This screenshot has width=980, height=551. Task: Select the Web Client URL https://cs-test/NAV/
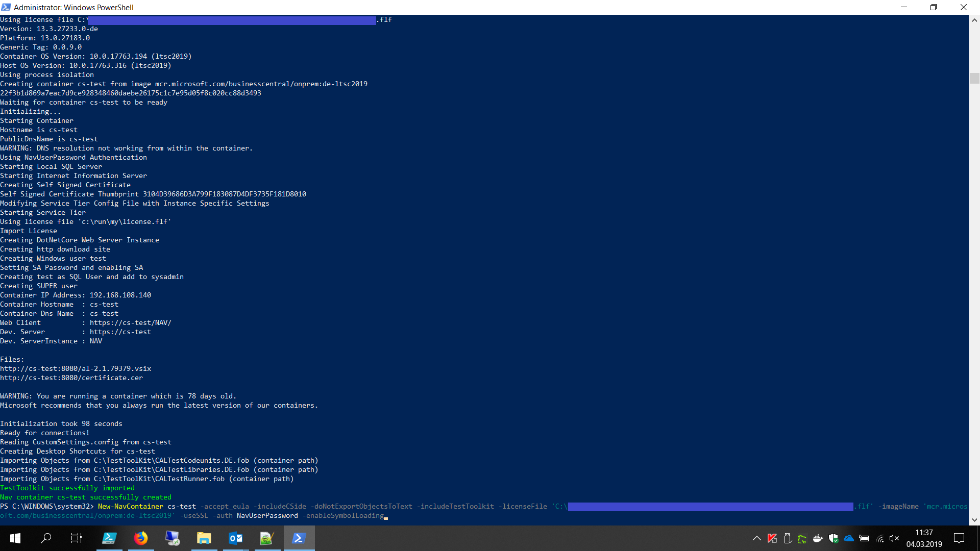coord(131,322)
